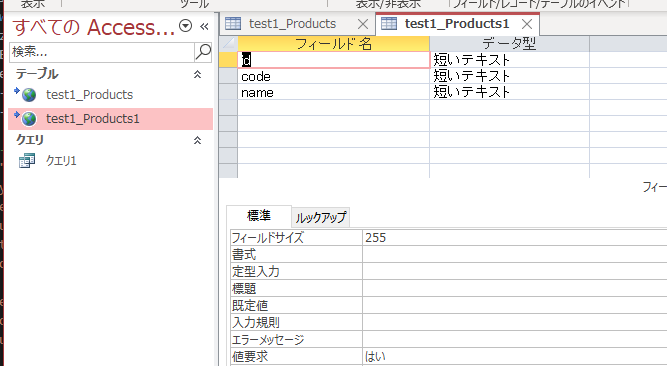Collapse the navigation pane with the double chevron

click(204, 26)
